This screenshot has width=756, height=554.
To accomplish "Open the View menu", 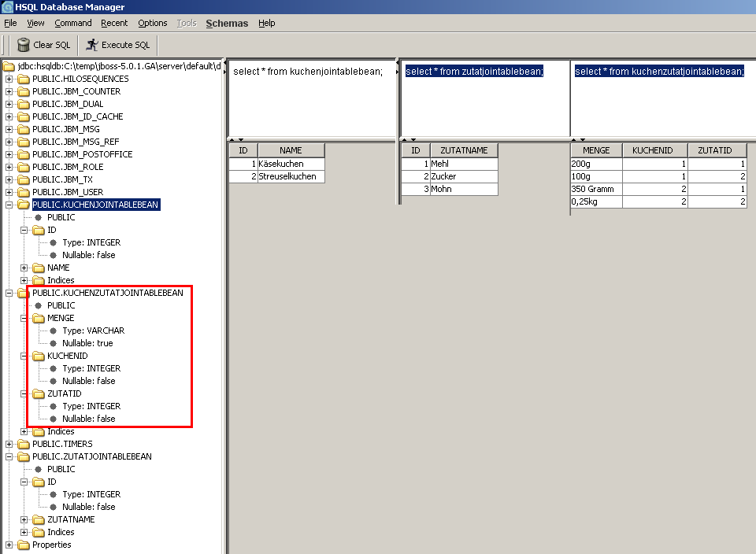I will [x=35, y=23].
